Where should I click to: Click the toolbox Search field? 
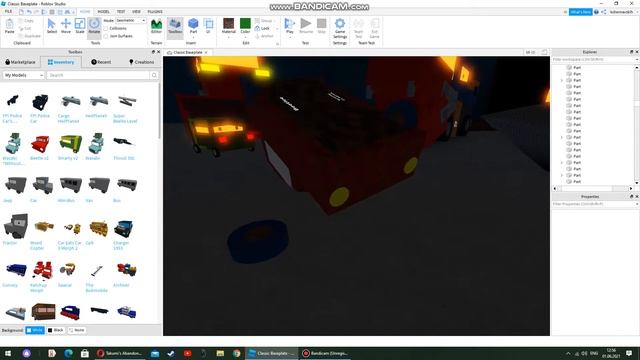click(x=98, y=75)
